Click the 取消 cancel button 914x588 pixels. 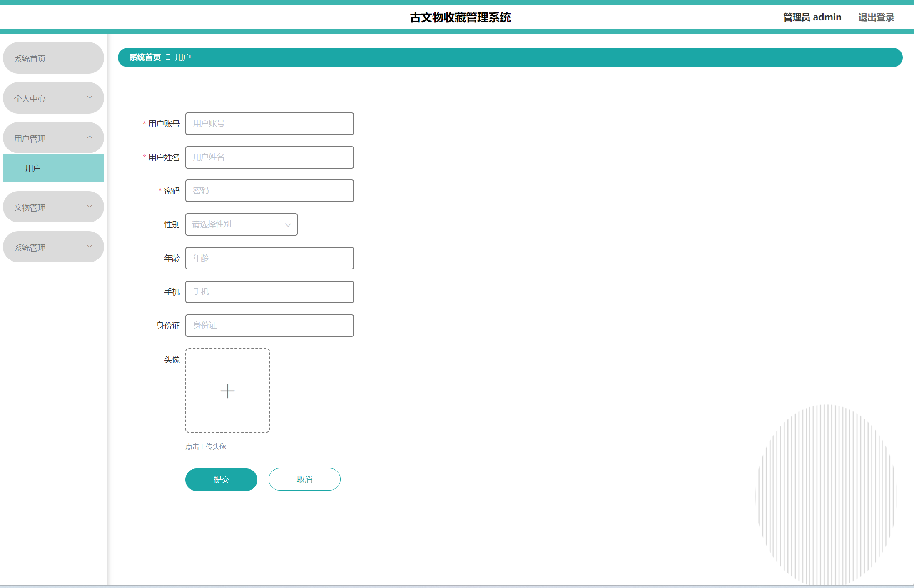pyautogui.click(x=304, y=479)
